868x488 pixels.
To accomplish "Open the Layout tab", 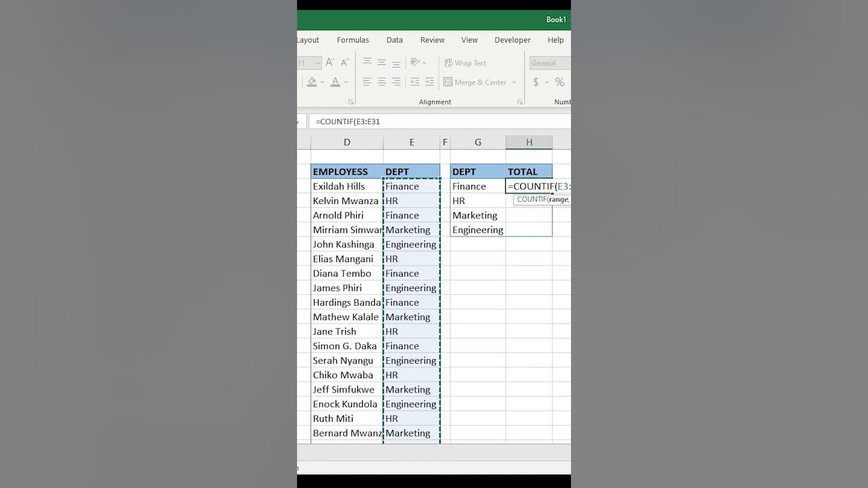I will click(308, 40).
